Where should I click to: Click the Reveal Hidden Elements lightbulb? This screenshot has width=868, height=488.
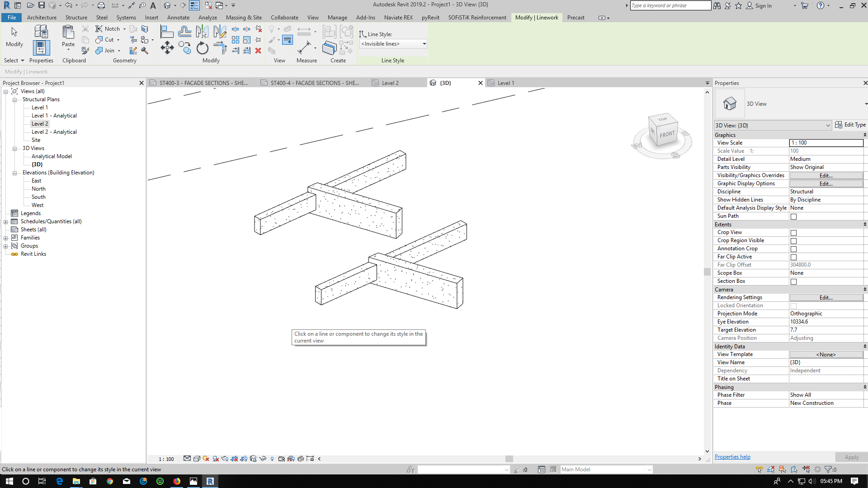pyautogui.click(x=272, y=459)
